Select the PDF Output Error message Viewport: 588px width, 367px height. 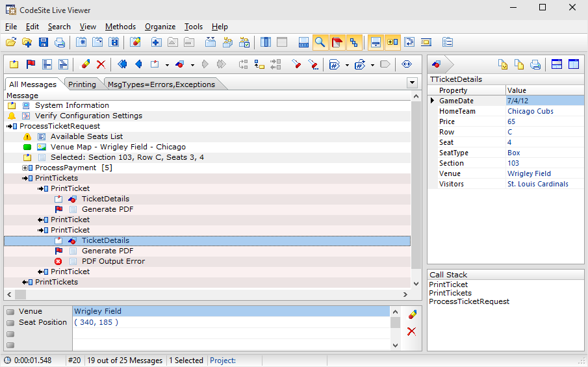[x=113, y=261]
